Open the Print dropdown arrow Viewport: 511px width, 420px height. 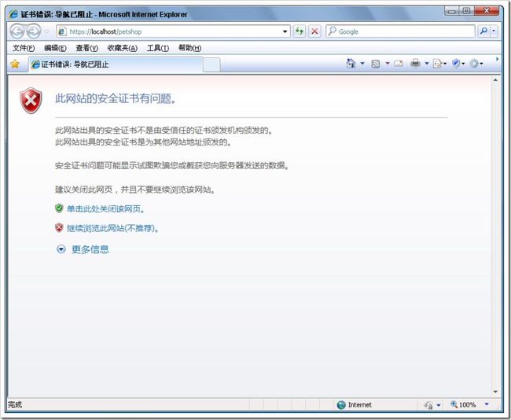coord(427,63)
